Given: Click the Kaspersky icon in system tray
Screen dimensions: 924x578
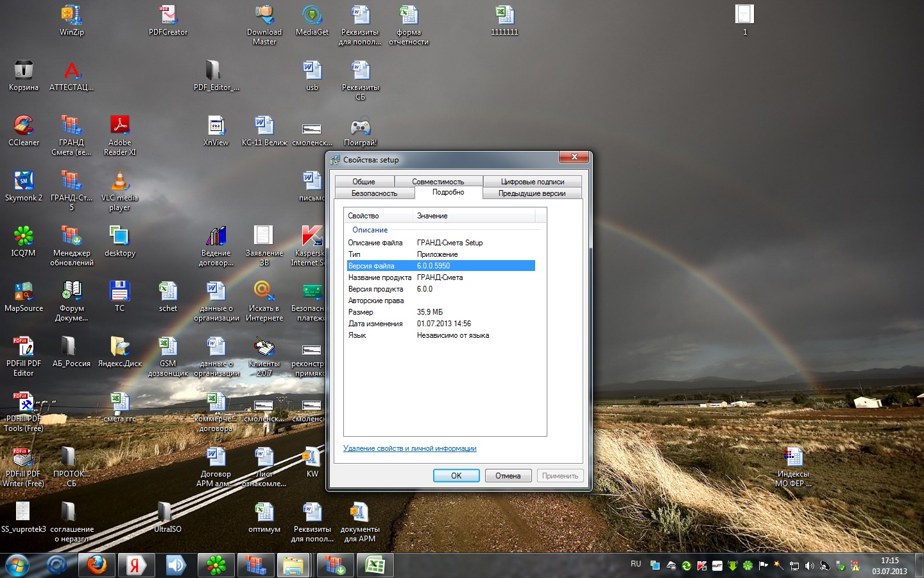Looking at the screenshot, I should click(x=702, y=566).
